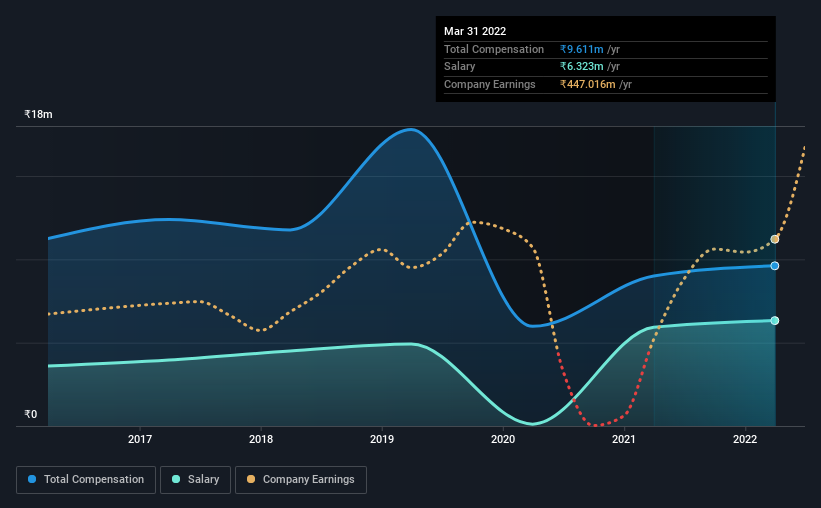821x508 pixels.
Task: Click the 2021 x-axis label
Action: coord(624,439)
